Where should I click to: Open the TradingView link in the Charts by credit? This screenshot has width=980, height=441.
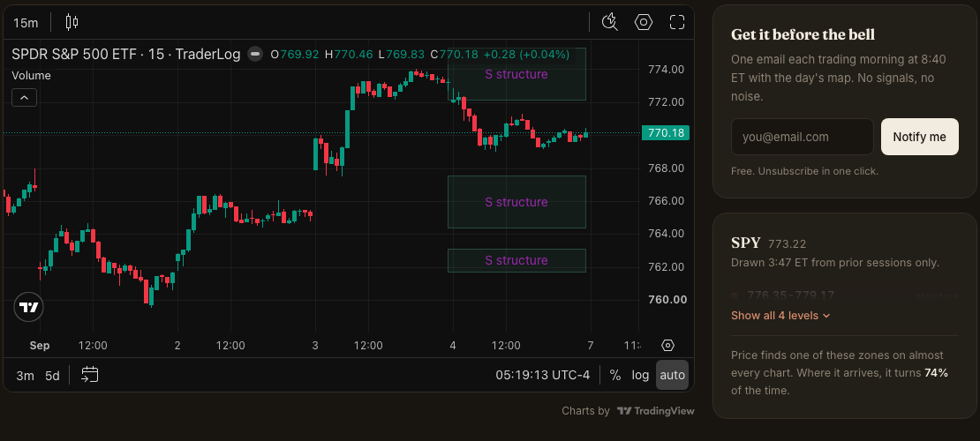point(655,411)
